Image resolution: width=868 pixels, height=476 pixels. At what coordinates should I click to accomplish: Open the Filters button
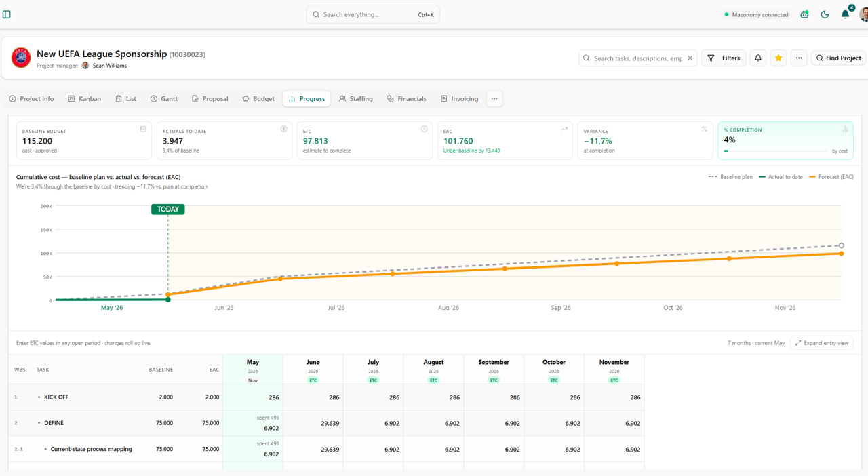(724, 58)
